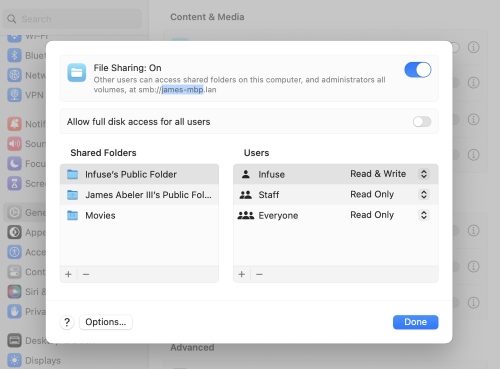This screenshot has height=369, width=500.
Task: Select the Everyone group row
Action: point(336,215)
